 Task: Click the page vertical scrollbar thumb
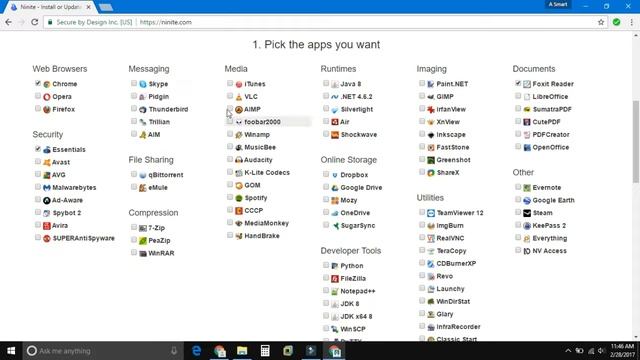click(636, 142)
